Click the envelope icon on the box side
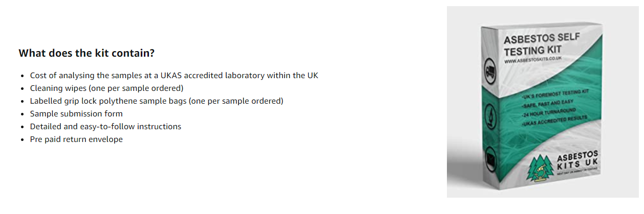The image size is (644, 214). [x=489, y=157]
